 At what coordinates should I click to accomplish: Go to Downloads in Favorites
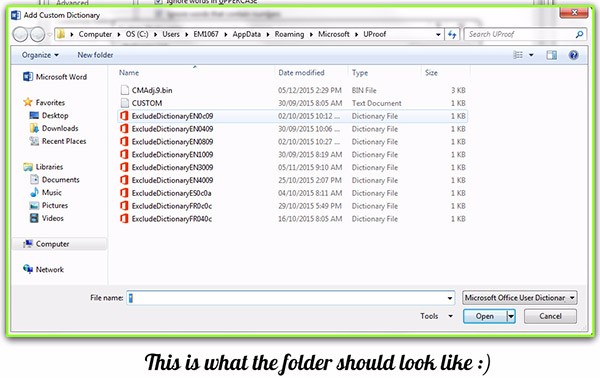(54, 128)
